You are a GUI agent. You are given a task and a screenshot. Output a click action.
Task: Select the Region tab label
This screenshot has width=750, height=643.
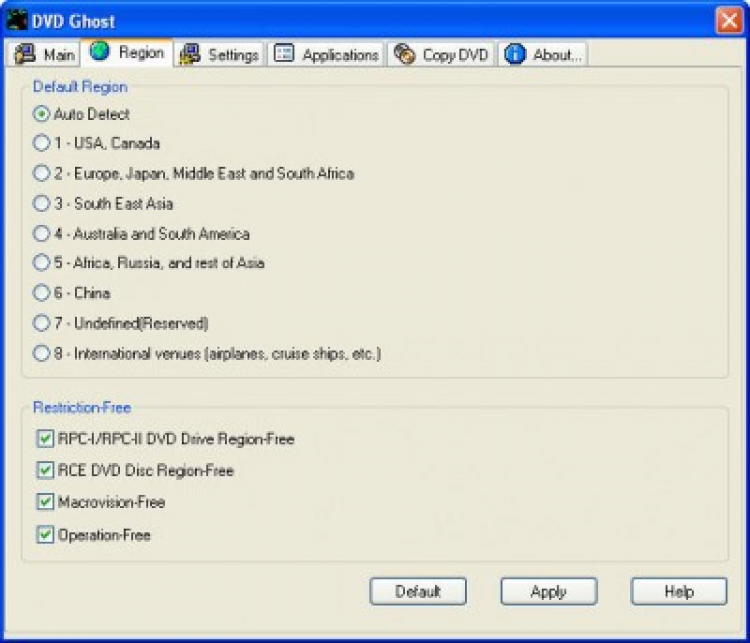pyautogui.click(x=141, y=52)
